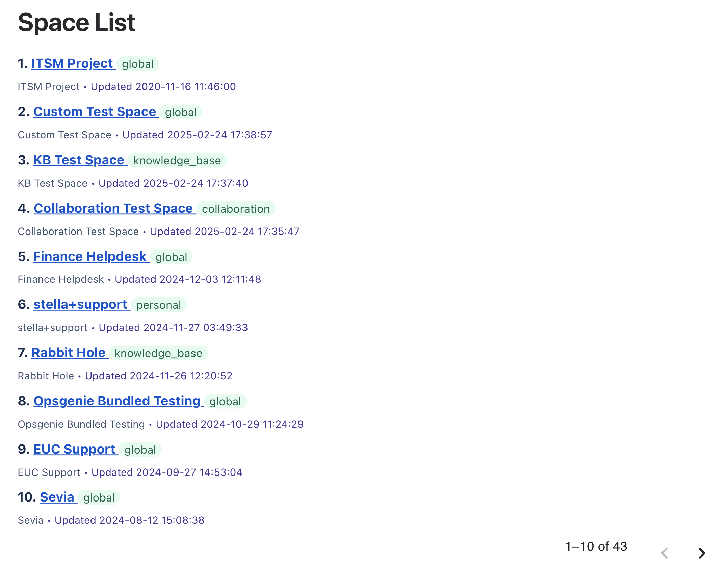Screen dimensions: 728x569
Task: Open the EUC Support space
Action: [75, 449]
